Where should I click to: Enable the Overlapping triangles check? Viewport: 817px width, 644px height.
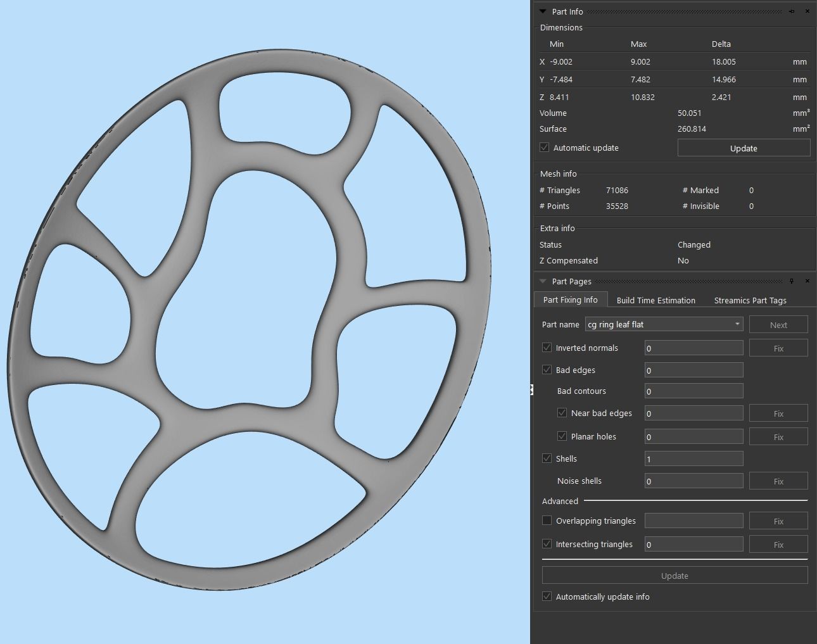pos(547,521)
